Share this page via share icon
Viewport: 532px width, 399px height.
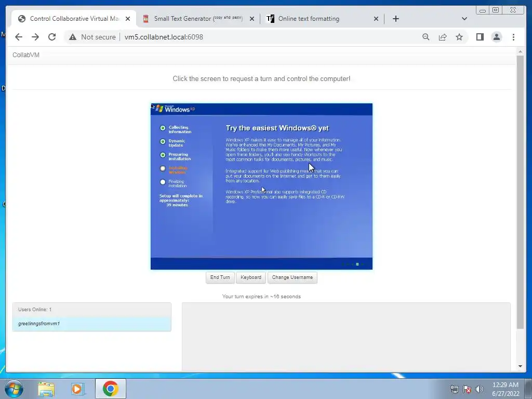point(443,37)
